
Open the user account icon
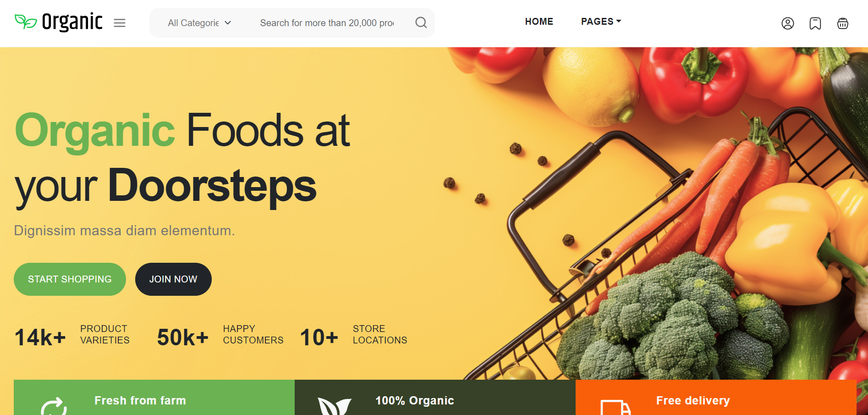point(787,23)
